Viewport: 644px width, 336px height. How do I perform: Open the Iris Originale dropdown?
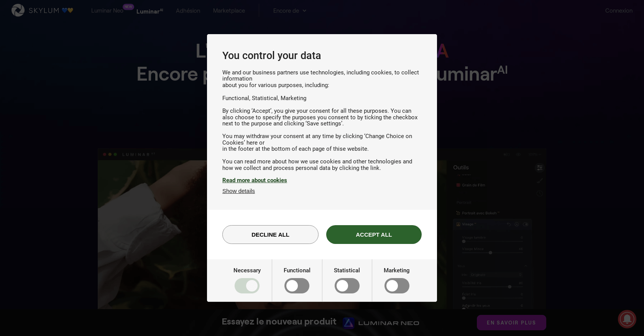click(496, 275)
